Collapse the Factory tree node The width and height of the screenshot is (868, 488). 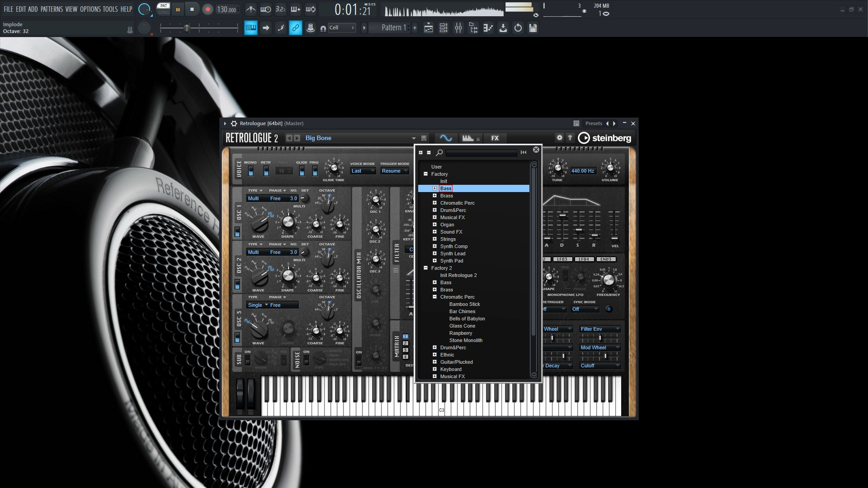click(425, 174)
